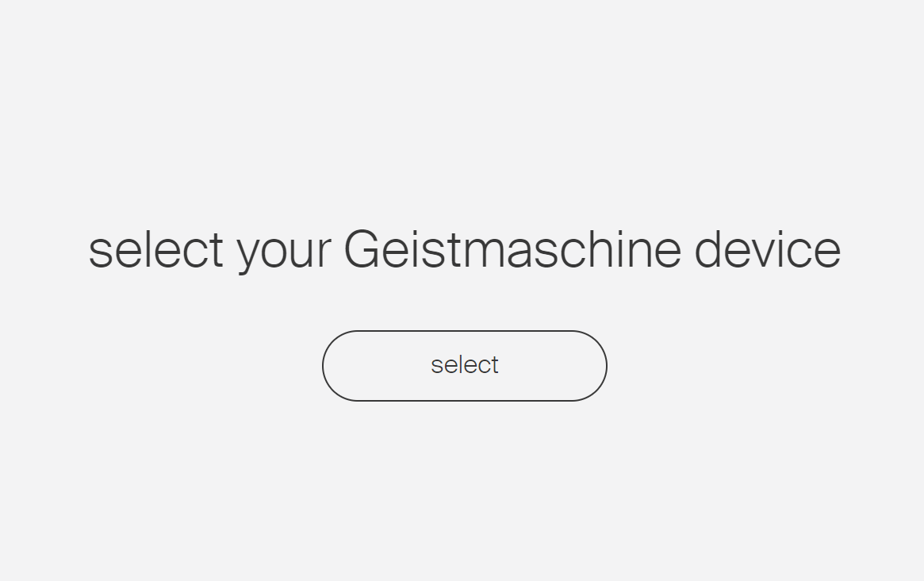Click the heading "select your Geistmaschine device"
Viewport: 924px width, 581px height.
464,249
